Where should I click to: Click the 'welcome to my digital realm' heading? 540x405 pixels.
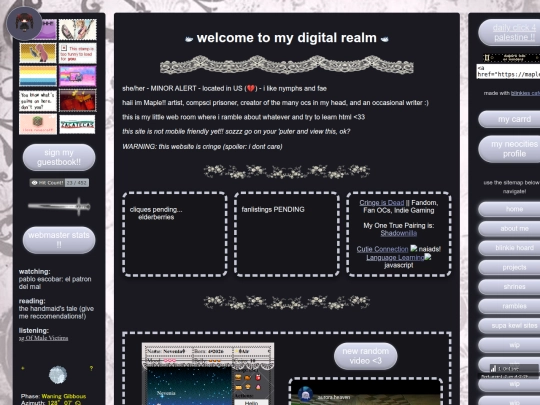(x=287, y=38)
